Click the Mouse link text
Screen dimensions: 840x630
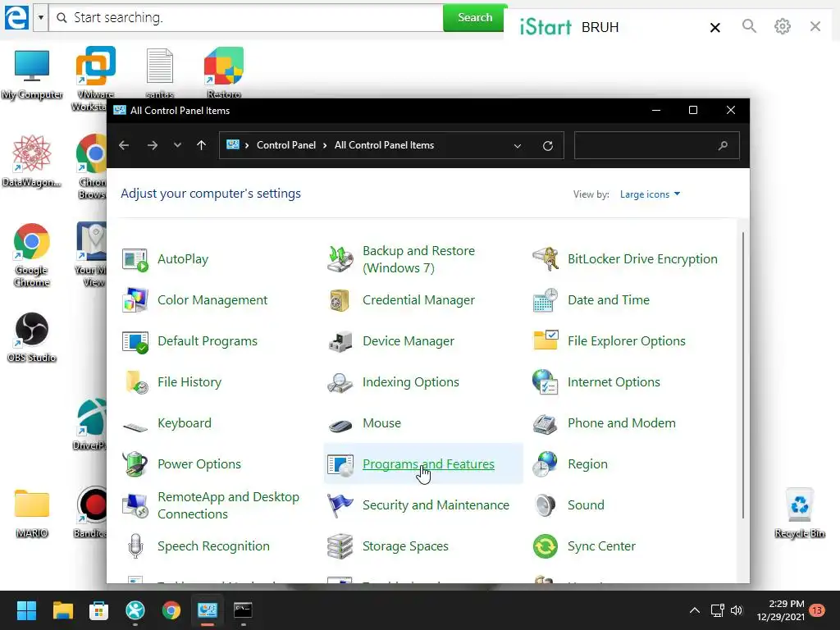tap(381, 423)
